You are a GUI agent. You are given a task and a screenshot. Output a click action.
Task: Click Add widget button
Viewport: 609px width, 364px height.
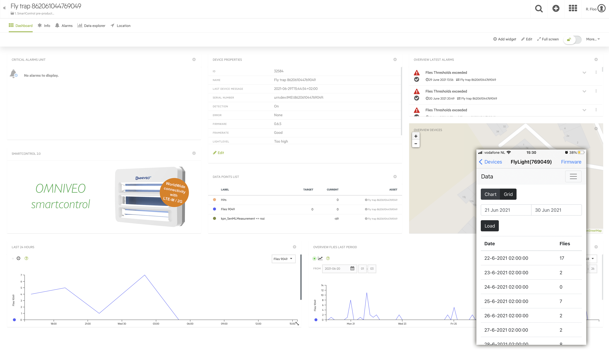coord(505,39)
